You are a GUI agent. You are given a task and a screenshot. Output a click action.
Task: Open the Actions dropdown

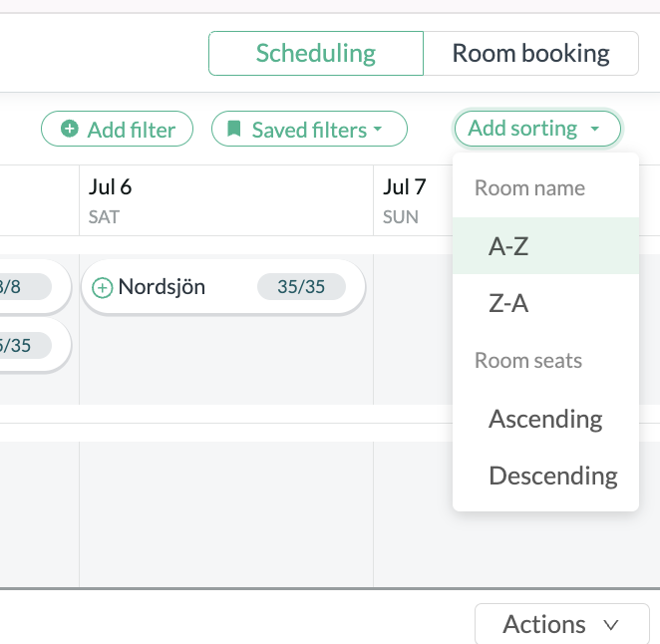point(562,624)
